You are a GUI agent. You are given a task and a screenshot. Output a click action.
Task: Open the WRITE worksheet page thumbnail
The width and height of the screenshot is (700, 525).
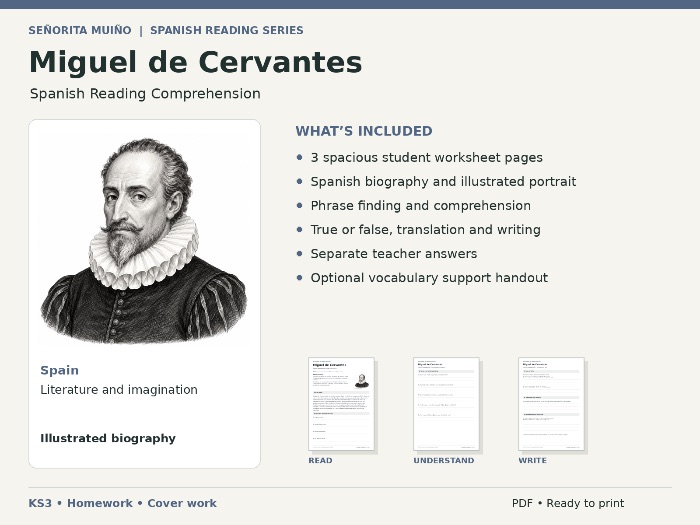coord(551,404)
